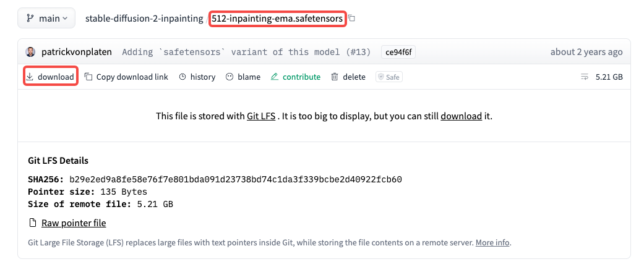Open the patrickvonplaten username link

[x=76, y=52]
